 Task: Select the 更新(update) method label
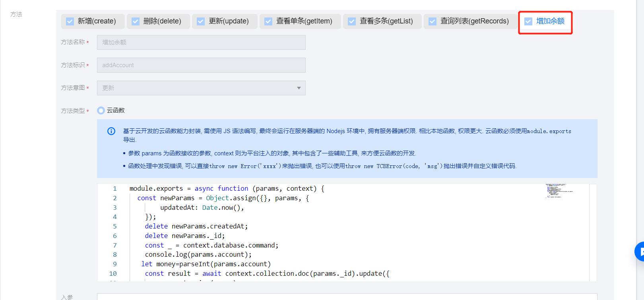pos(229,21)
